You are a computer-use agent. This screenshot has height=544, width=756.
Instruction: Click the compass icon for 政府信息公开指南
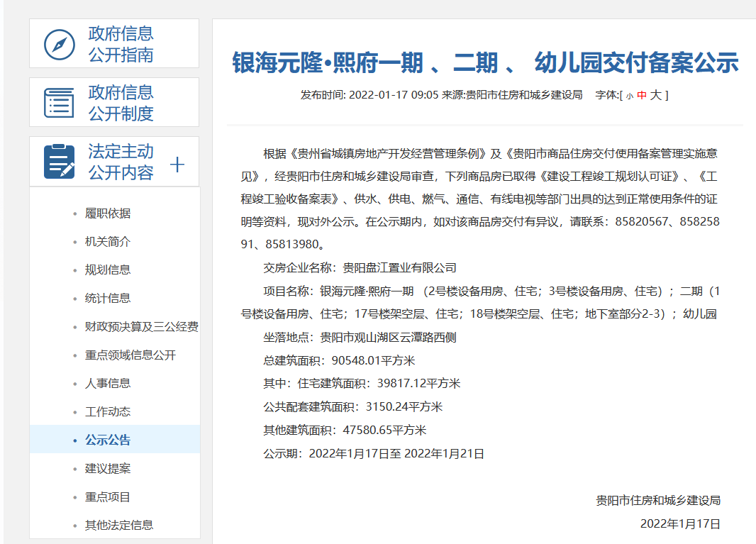[60, 45]
